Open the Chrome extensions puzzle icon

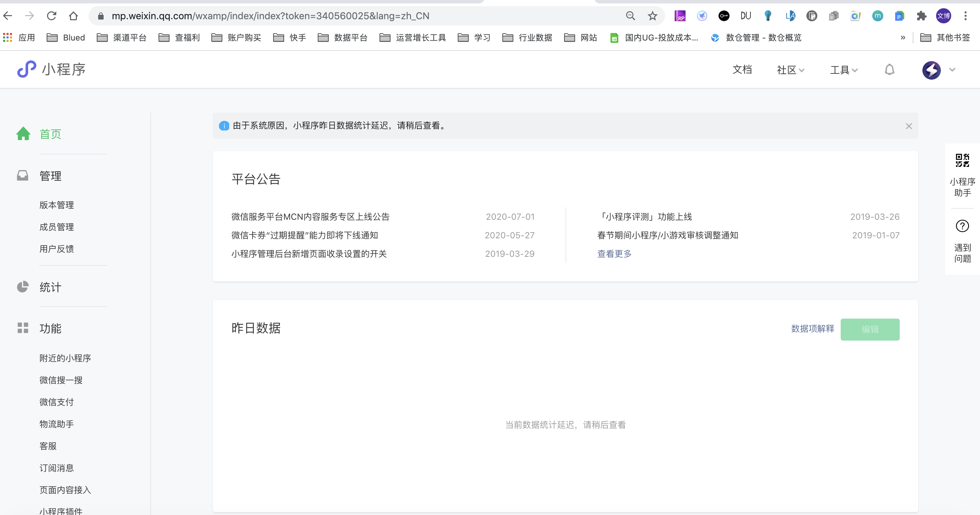921,16
